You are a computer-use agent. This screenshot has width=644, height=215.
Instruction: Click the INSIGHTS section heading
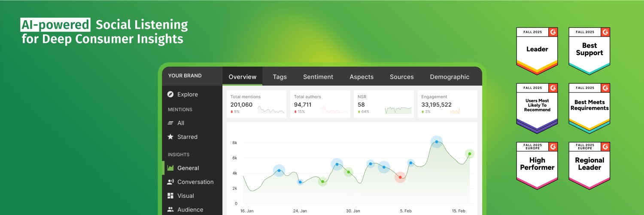coord(179,154)
